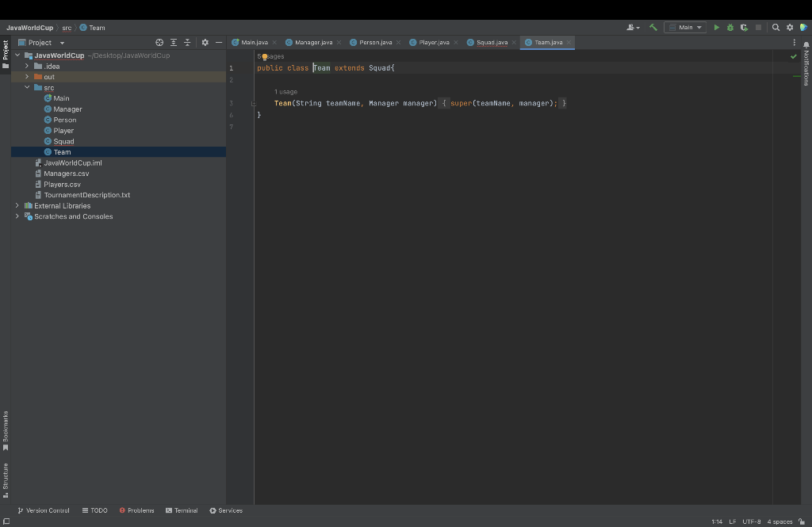The height and width of the screenshot is (527, 812).
Task: Open IDE settings gear in top toolbar
Action: (x=790, y=28)
